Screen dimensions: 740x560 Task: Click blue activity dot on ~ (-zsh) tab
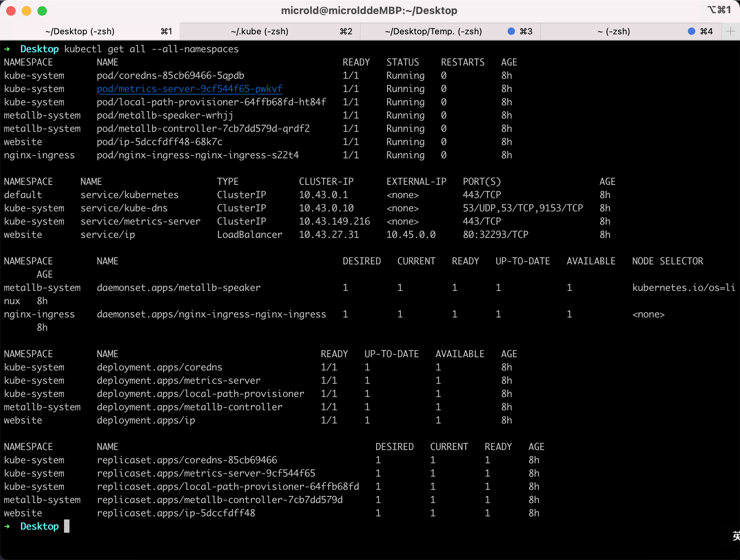point(691,31)
